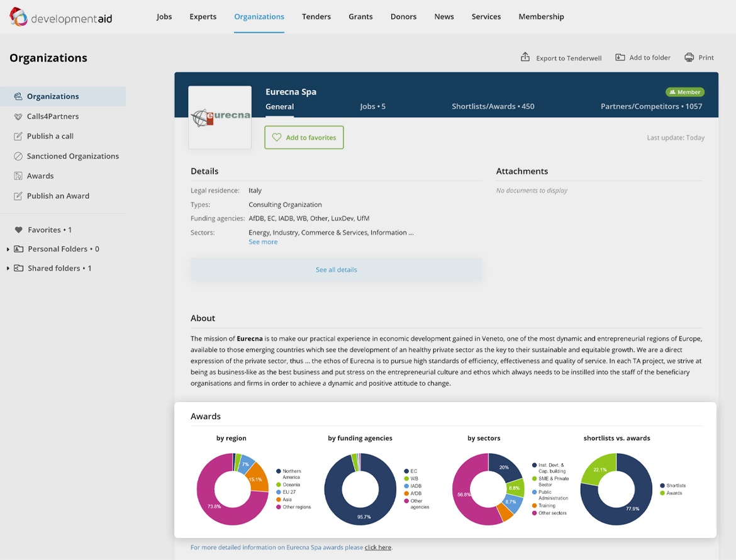
Task: Open the Grants top navigation item
Action: (x=360, y=16)
